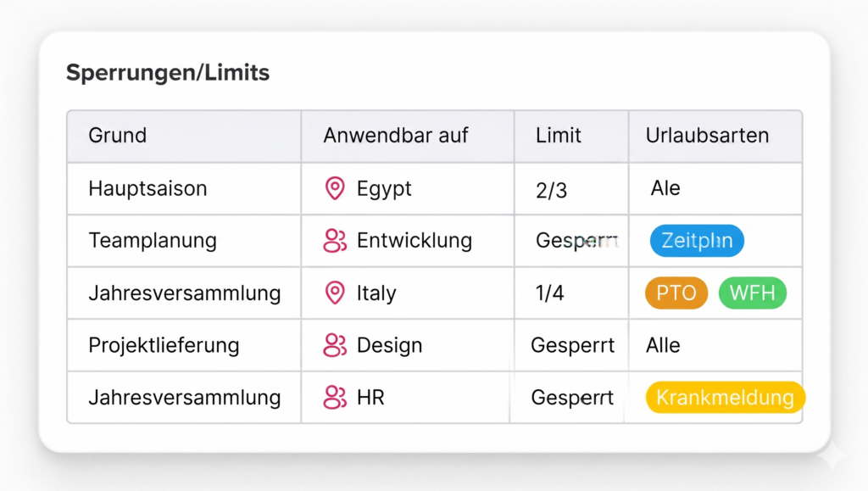Image resolution: width=868 pixels, height=491 pixels.
Task: Select the orange PTO badge
Action: tap(676, 293)
